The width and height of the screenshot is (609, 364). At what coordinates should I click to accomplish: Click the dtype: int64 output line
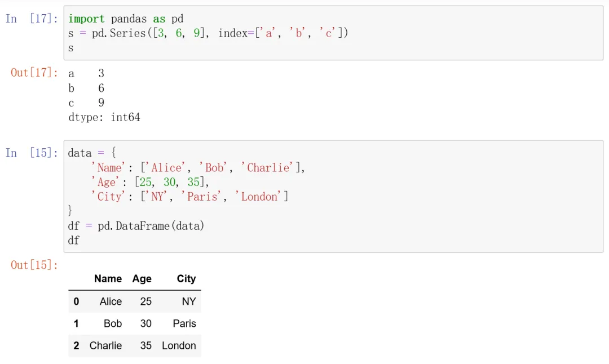[104, 117]
